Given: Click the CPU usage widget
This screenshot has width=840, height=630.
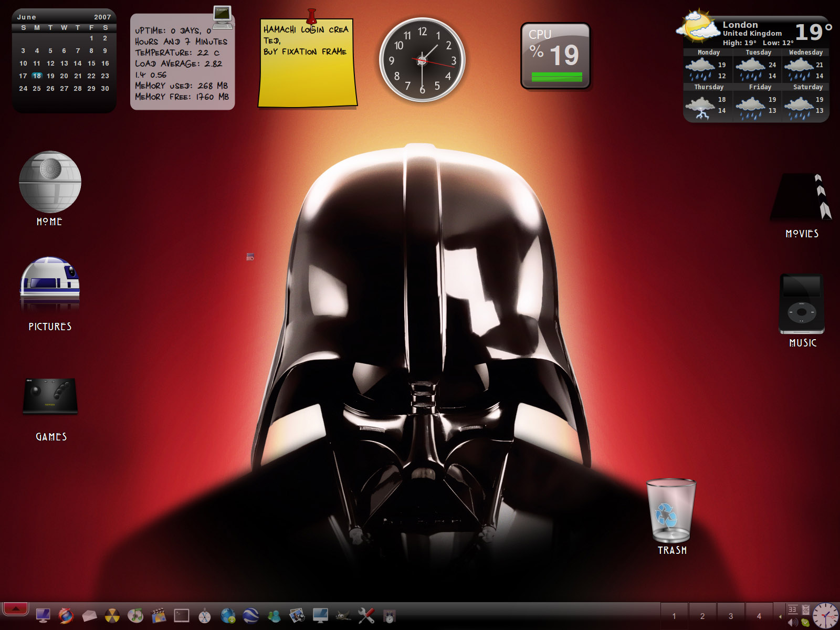Looking at the screenshot, I should (x=555, y=55).
